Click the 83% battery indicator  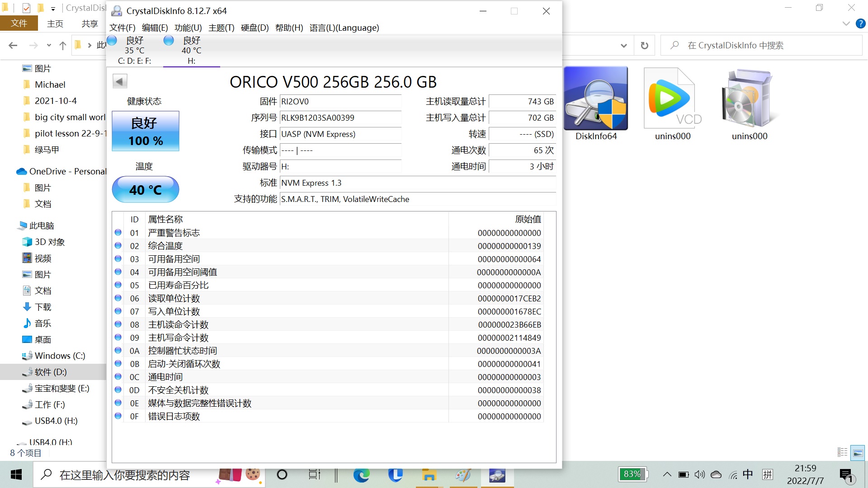(632, 474)
